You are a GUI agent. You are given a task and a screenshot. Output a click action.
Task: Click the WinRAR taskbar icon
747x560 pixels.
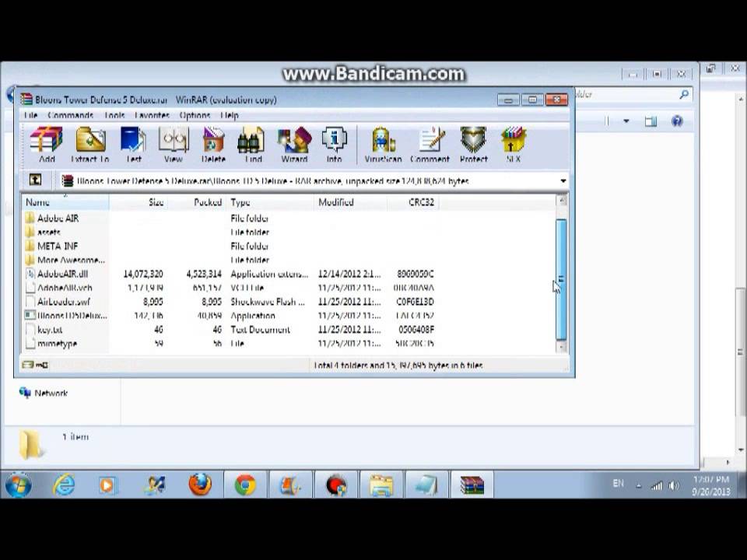[472, 485]
